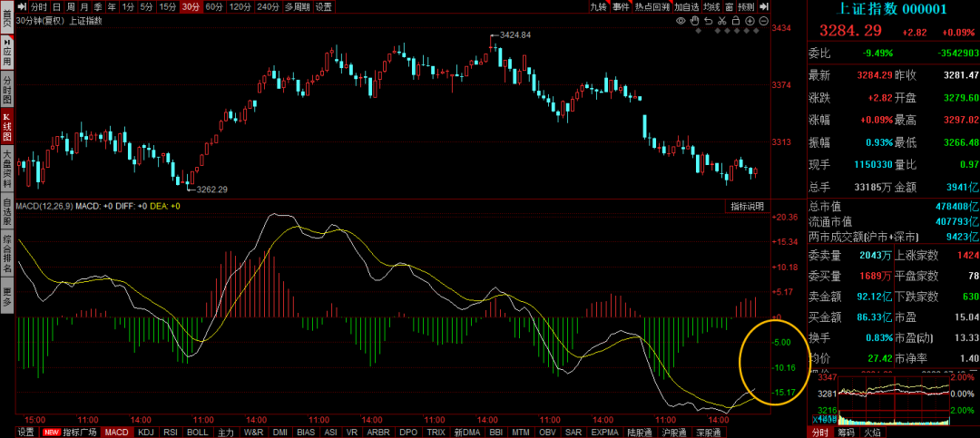
Task: Switch chart to 60分 period
Action: click(214, 6)
